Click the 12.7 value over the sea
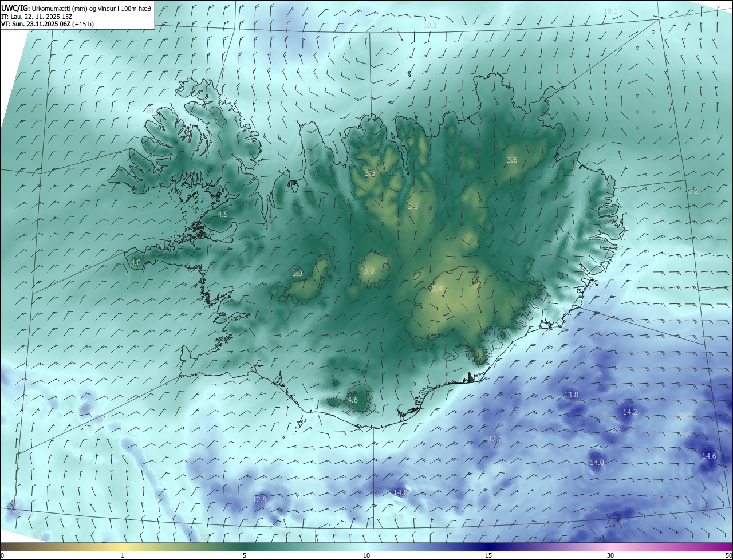This screenshot has width=733, height=560. (495, 439)
